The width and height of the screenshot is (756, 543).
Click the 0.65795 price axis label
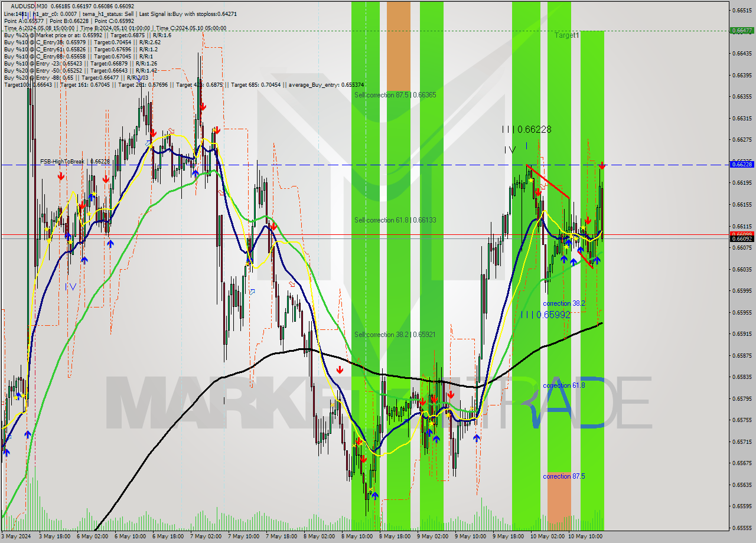[x=742, y=398]
